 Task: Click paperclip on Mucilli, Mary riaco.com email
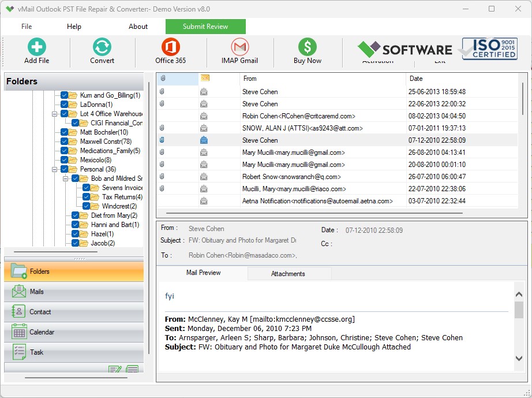click(162, 188)
